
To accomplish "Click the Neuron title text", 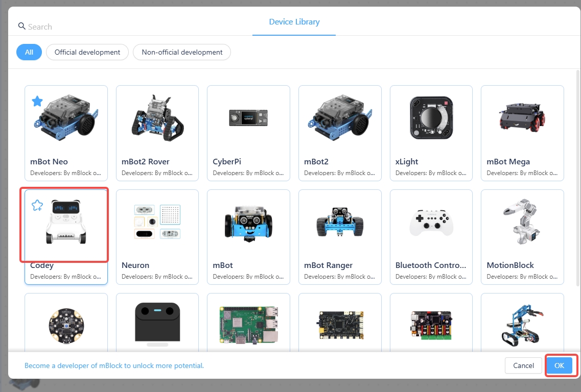I will (135, 265).
